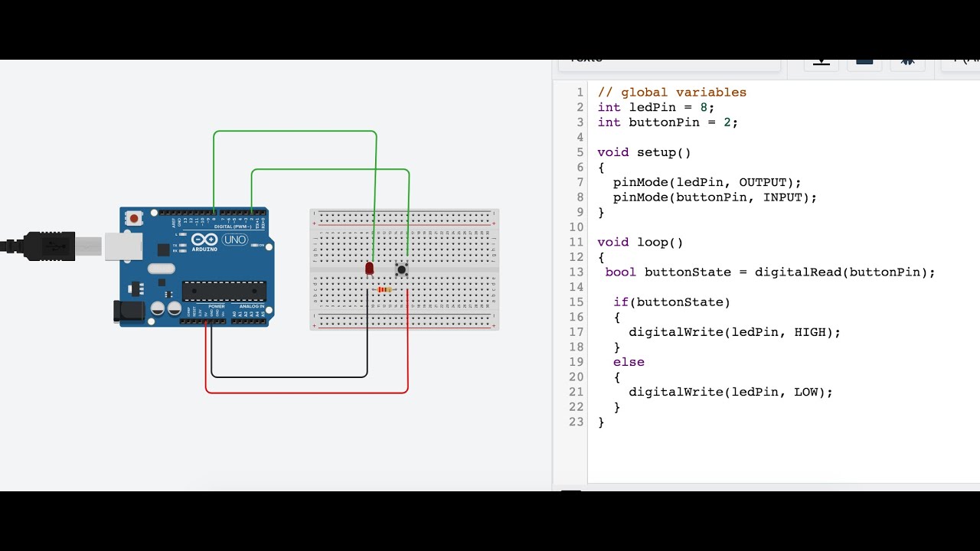Click the 'void loop()' line
This screenshot has width=980, height=551.
pyautogui.click(x=641, y=243)
